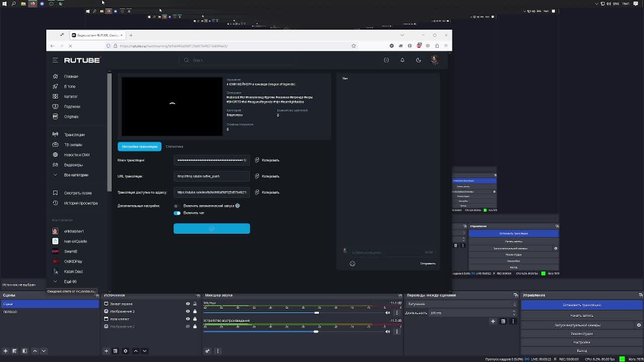
Task: Switch to the 'Статистика' tab
Action: click(x=174, y=147)
